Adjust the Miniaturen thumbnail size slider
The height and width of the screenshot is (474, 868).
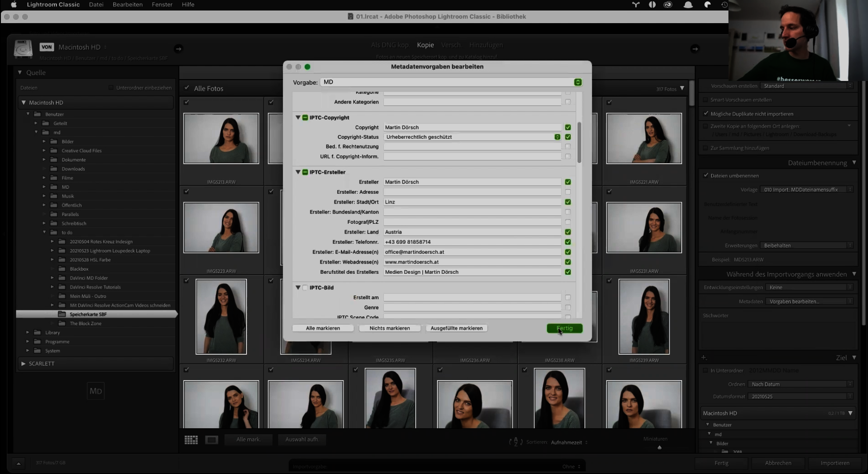[659, 447]
